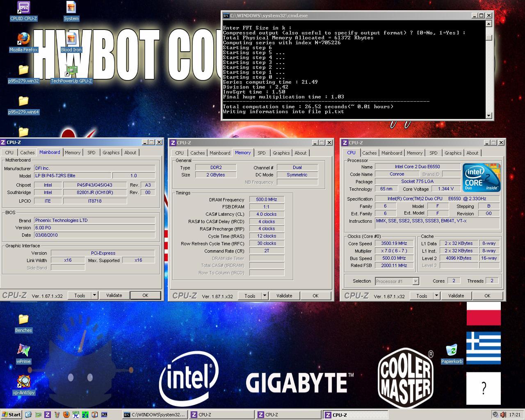Open the SPD tab in the Memory CPU-Z window

[262, 153]
